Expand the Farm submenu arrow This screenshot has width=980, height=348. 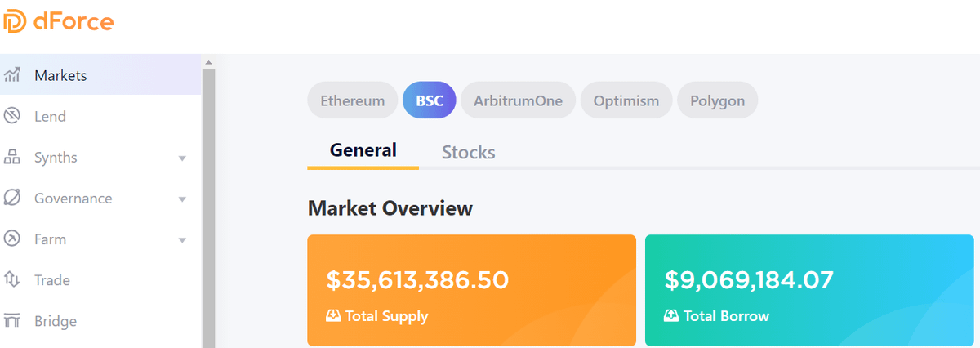182,240
